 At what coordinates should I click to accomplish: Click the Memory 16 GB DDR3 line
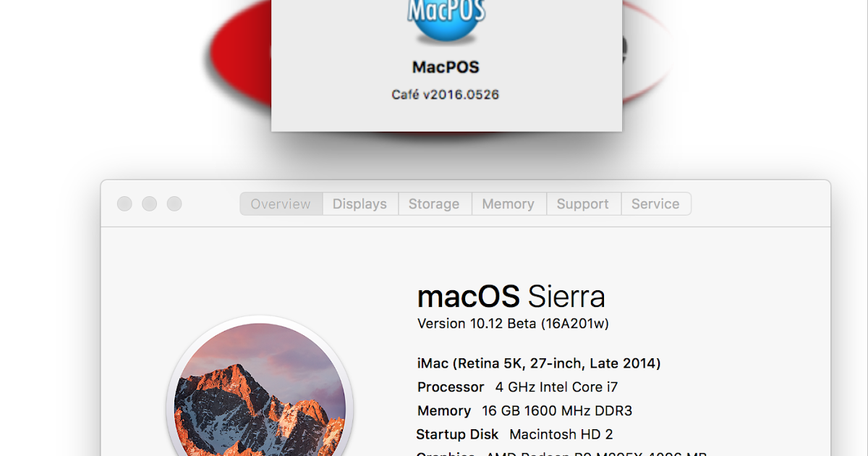click(x=524, y=410)
